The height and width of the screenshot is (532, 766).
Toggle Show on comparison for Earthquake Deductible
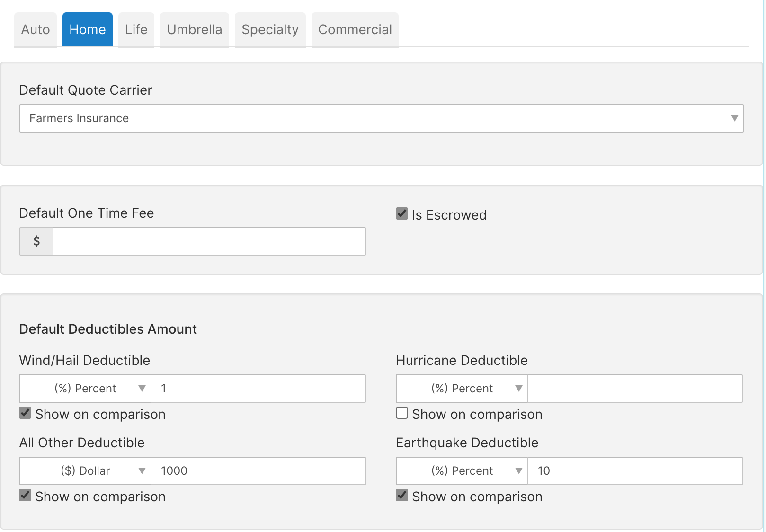coord(401,495)
